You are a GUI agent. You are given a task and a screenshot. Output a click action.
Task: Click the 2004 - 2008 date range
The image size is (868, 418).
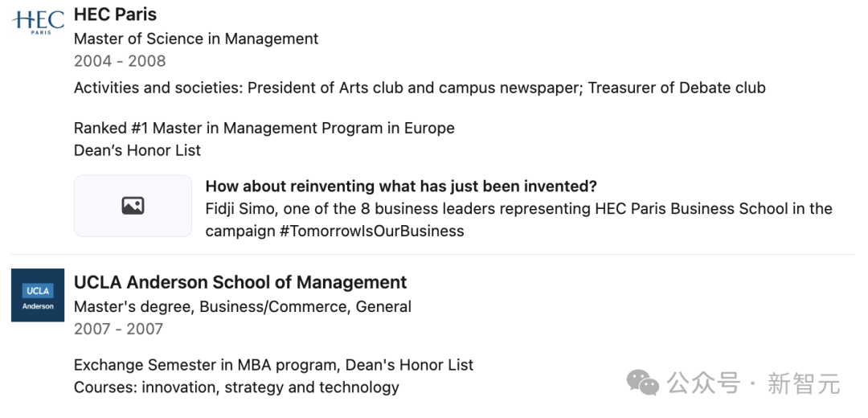(x=120, y=61)
